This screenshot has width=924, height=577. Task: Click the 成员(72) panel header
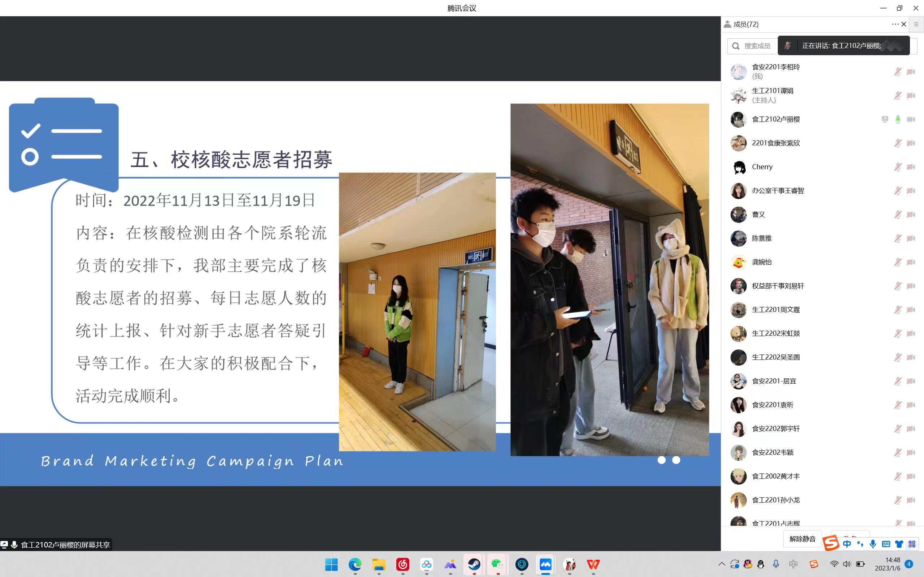[746, 24]
